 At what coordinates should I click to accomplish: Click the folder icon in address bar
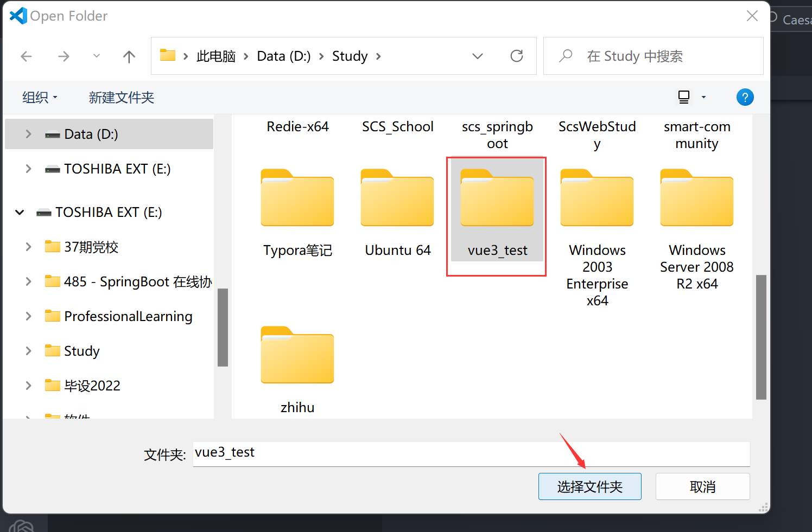point(168,55)
